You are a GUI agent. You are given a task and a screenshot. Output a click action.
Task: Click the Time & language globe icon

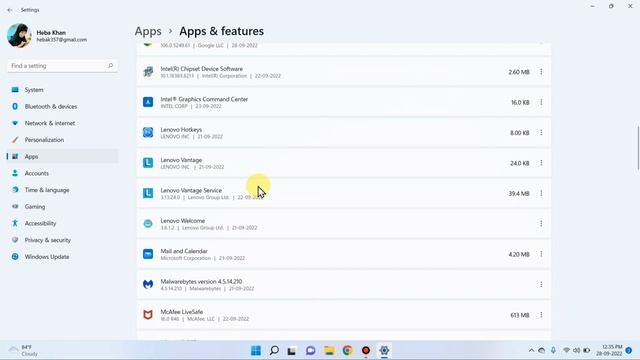15,190
